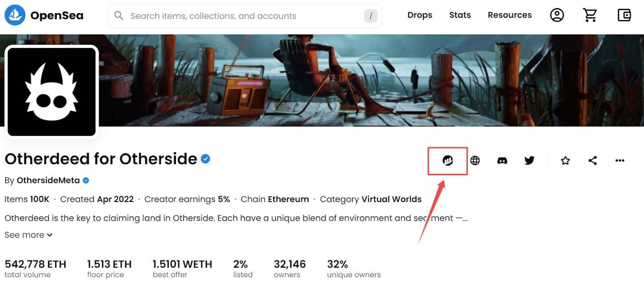Click the 32,146 owners stat
The width and height of the screenshot is (644, 293).
point(290,269)
